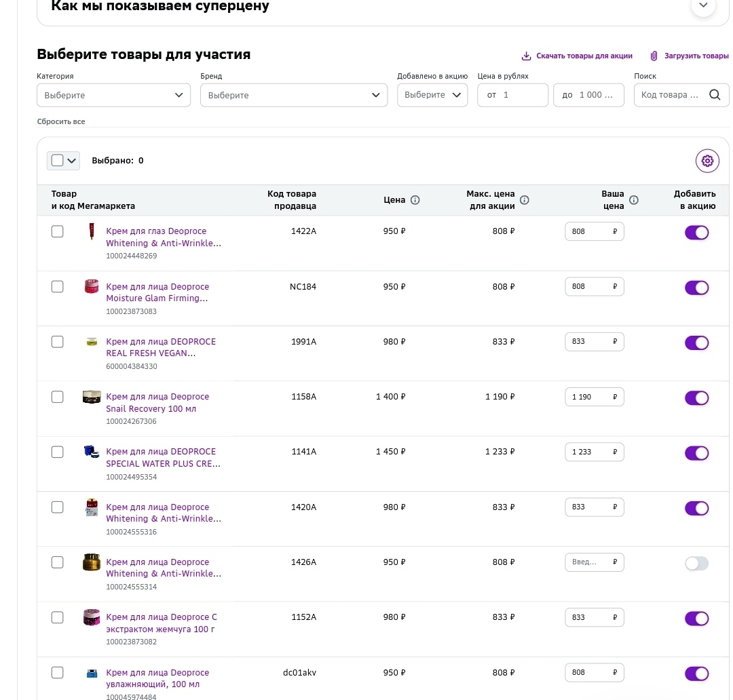Click info icon next to Цена header

415,200
